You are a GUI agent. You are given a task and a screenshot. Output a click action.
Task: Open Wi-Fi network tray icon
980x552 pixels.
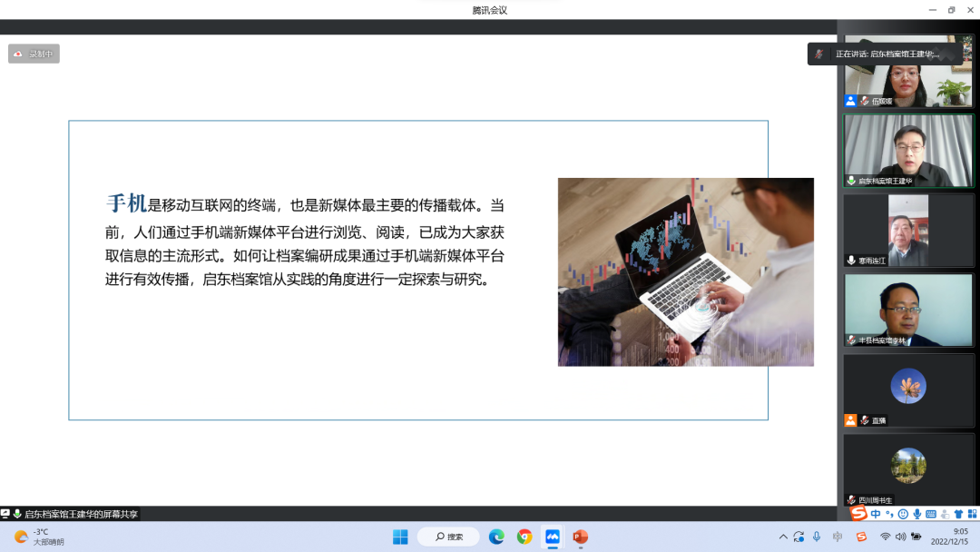[x=885, y=537]
